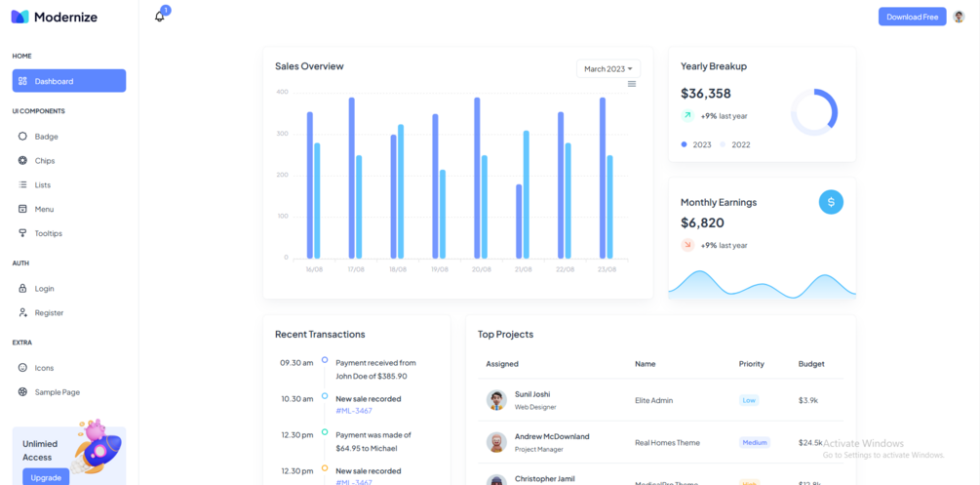Toggle the 2022 legend item
This screenshot has width=980, height=485.
(x=735, y=144)
